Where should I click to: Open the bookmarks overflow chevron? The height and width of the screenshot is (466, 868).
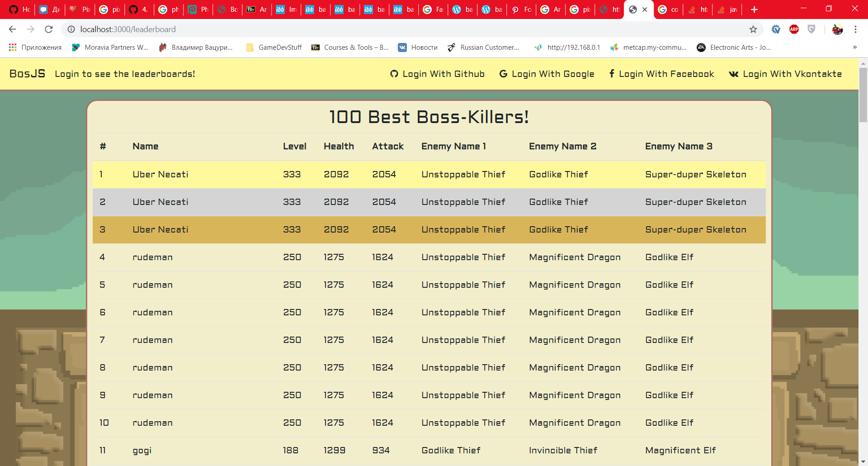tap(855, 47)
